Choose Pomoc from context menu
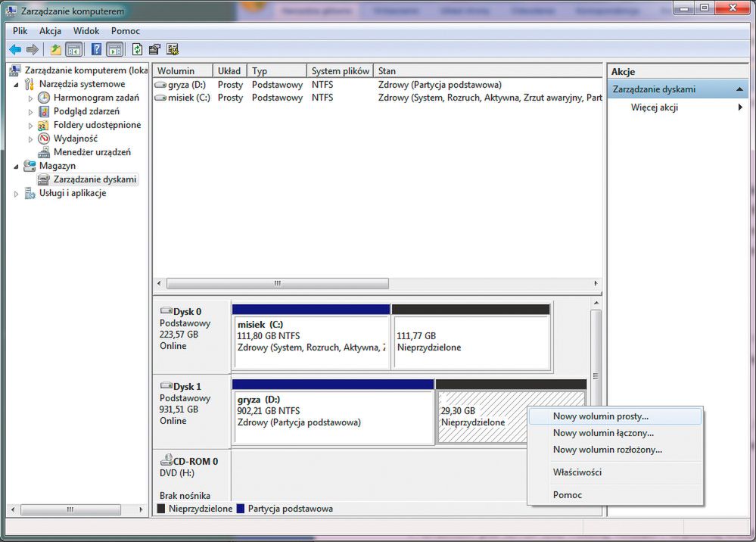Screen dimensions: 756x542 pyautogui.click(x=614, y=495)
